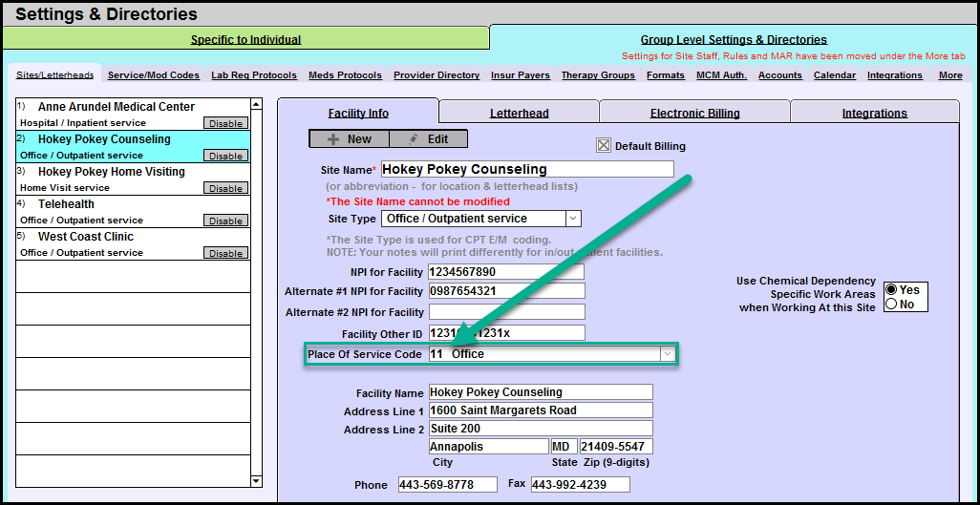
Task: Go to the Insur Payers tab
Action: pyautogui.click(x=520, y=75)
